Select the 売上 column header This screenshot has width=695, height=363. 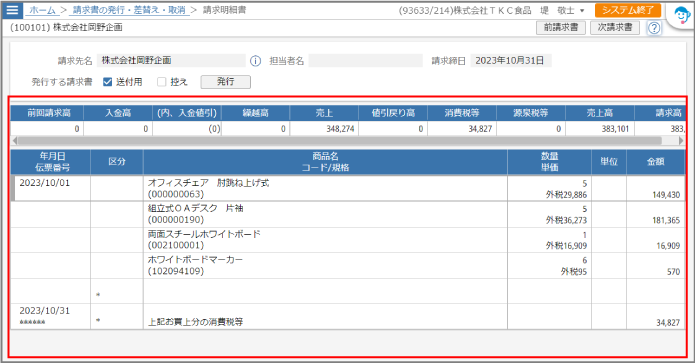point(324,113)
